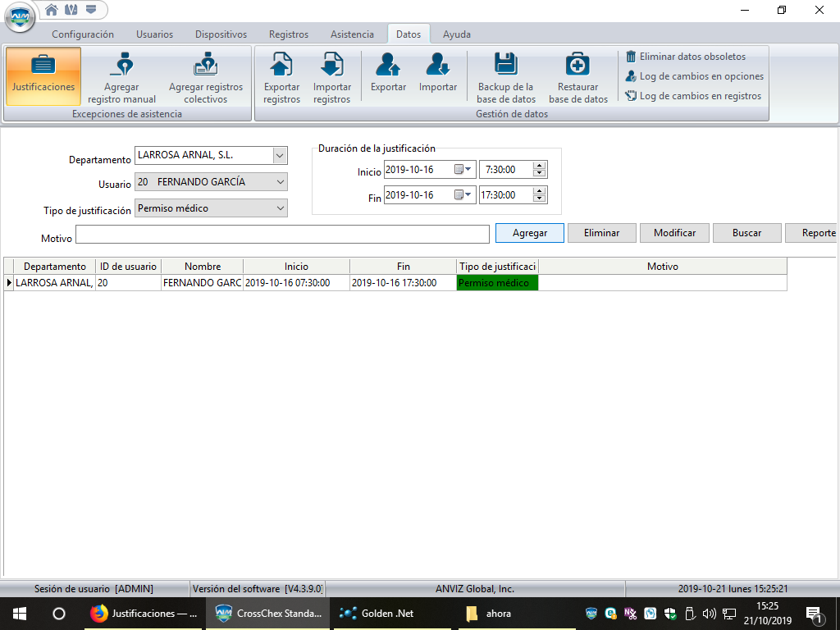Open quick access dropdown arrow icon
The image size is (840, 630).
point(91,10)
